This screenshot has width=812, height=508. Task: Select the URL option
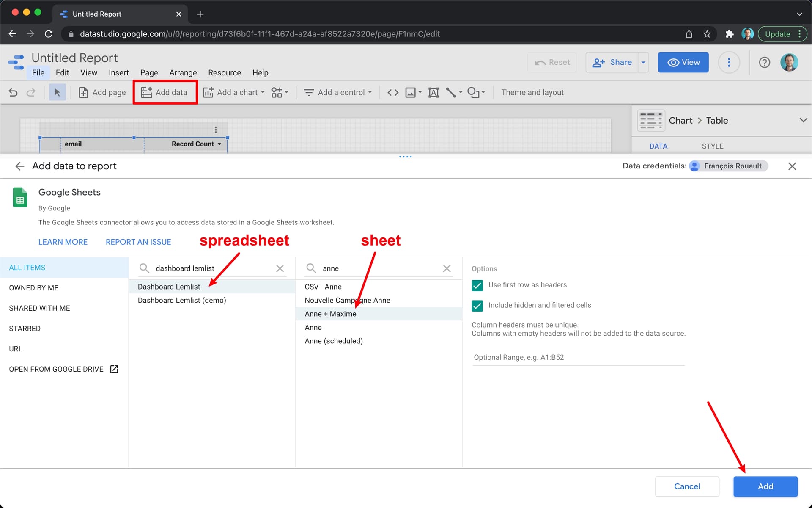(64, 349)
